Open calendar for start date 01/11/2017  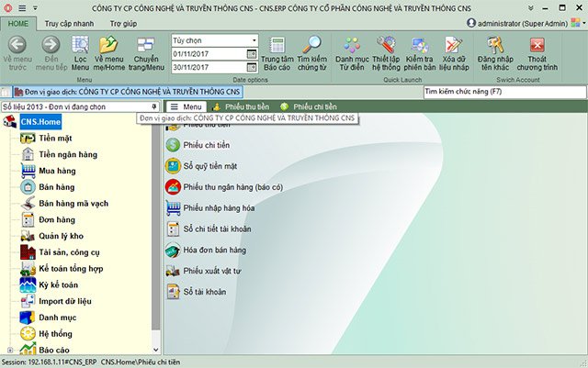point(252,54)
